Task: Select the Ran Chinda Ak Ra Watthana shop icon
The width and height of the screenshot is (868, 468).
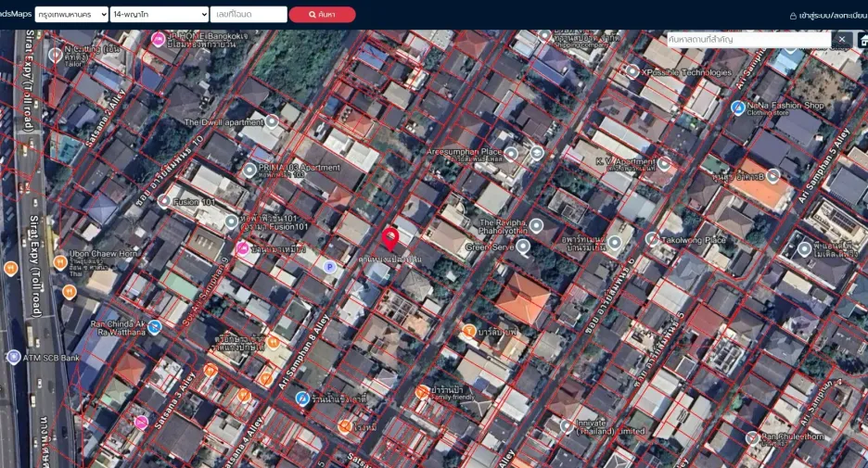Action: (x=155, y=327)
